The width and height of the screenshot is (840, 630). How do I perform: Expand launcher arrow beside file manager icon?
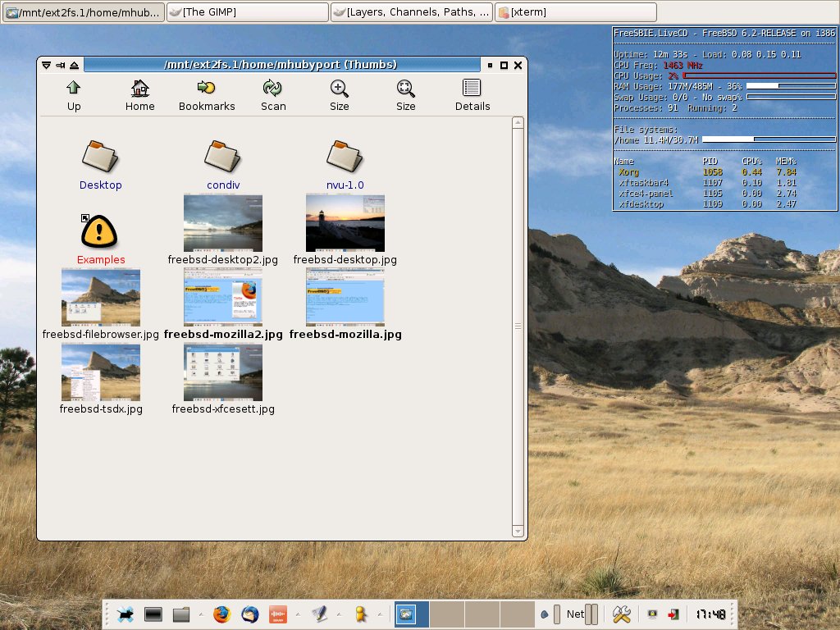[200, 614]
